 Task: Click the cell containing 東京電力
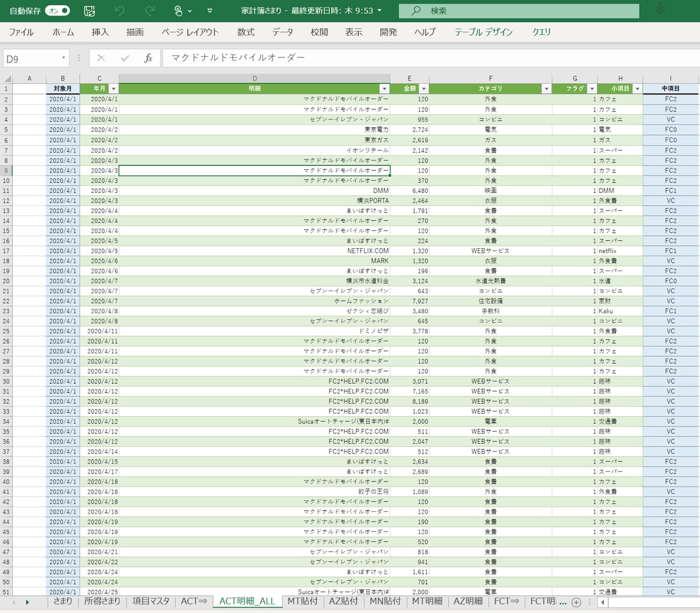pyautogui.click(x=255, y=130)
